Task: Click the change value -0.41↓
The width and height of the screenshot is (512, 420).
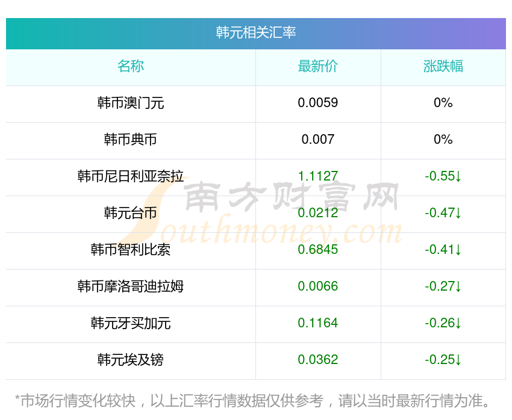Action: pos(443,250)
